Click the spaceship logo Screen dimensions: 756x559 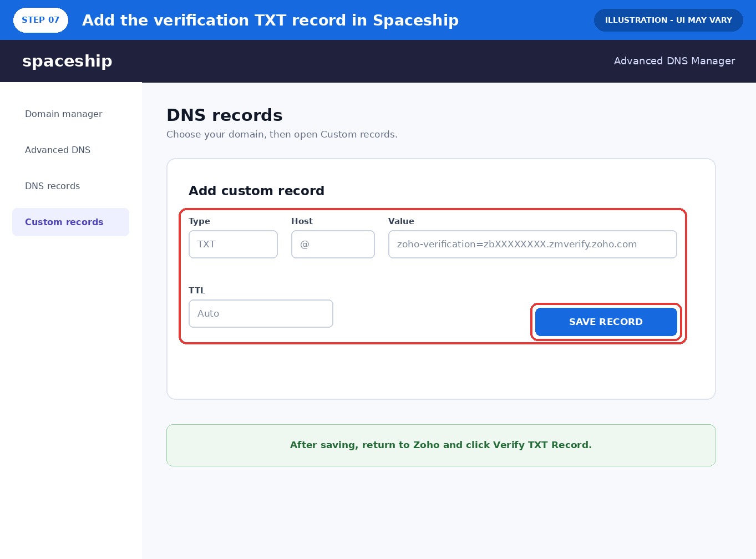coord(67,61)
